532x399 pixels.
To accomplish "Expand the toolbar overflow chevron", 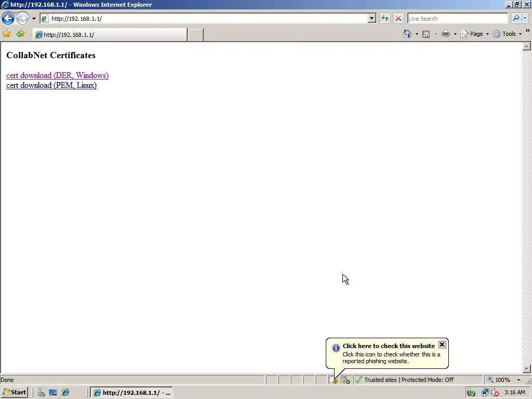I will click(x=528, y=31).
